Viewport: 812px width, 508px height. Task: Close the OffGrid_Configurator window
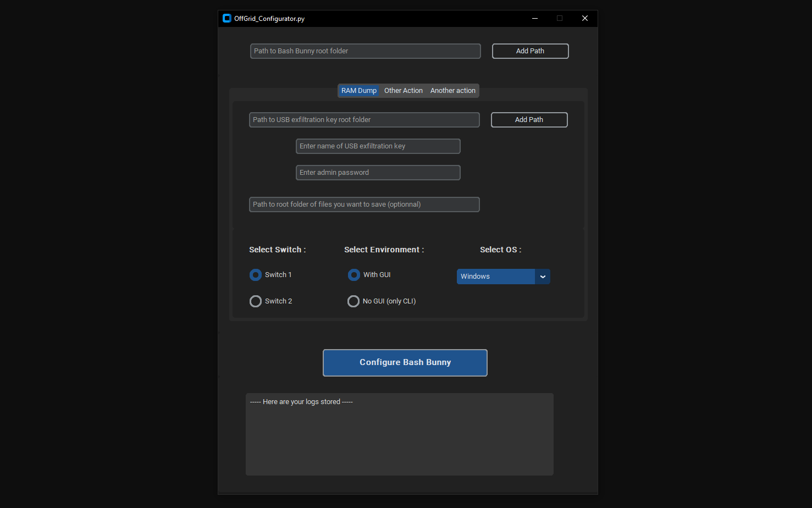pos(585,18)
